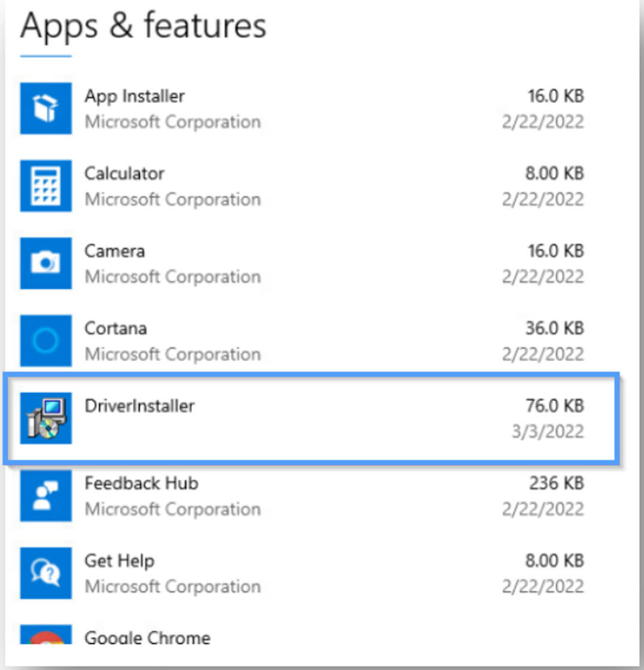The image size is (644, 670).
Task: Click the DriverInstaller setup icon
Action: pyautogui.click(x=45, y=418)
